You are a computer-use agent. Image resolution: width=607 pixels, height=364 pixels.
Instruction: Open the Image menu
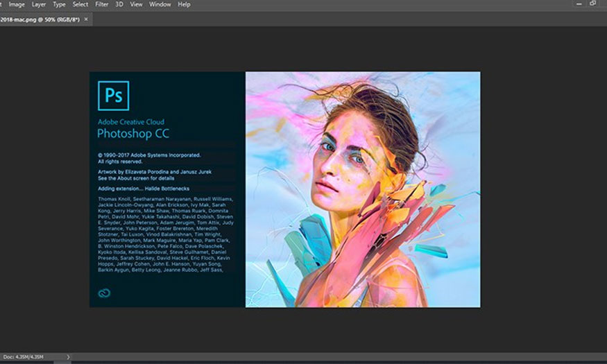[x=17, y=5]
